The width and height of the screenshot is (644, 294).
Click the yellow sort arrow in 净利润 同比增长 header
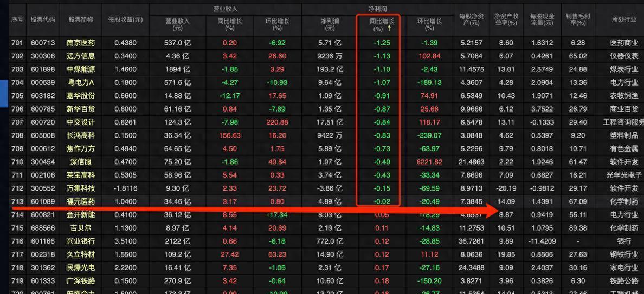click(x=388, y=28)
